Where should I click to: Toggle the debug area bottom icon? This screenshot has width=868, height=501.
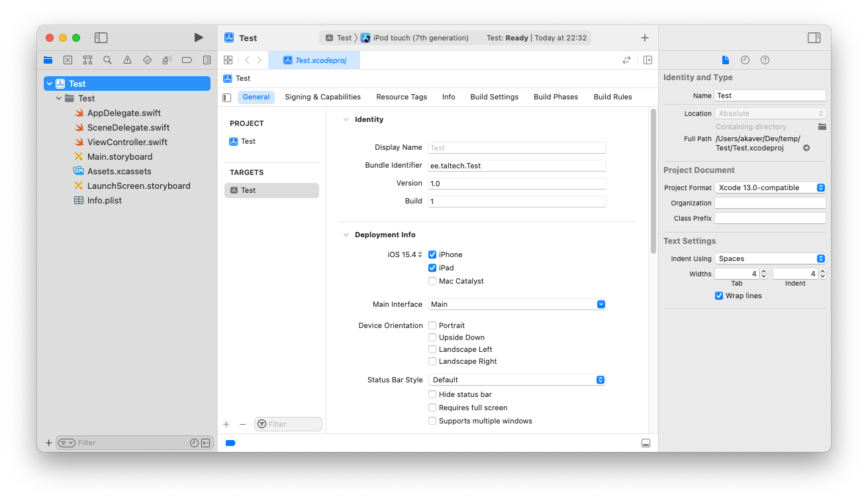click(646, 443)
